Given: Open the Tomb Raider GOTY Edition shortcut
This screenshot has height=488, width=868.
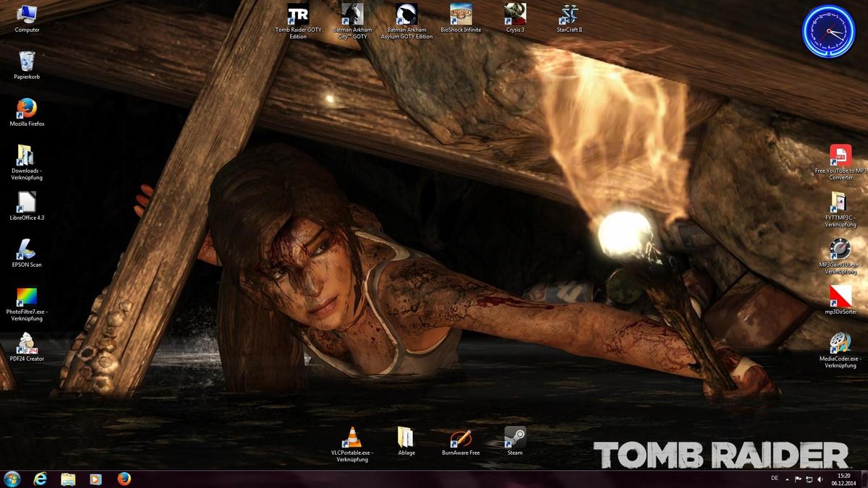Looking at the screenshot, I should tap(298, 15).
